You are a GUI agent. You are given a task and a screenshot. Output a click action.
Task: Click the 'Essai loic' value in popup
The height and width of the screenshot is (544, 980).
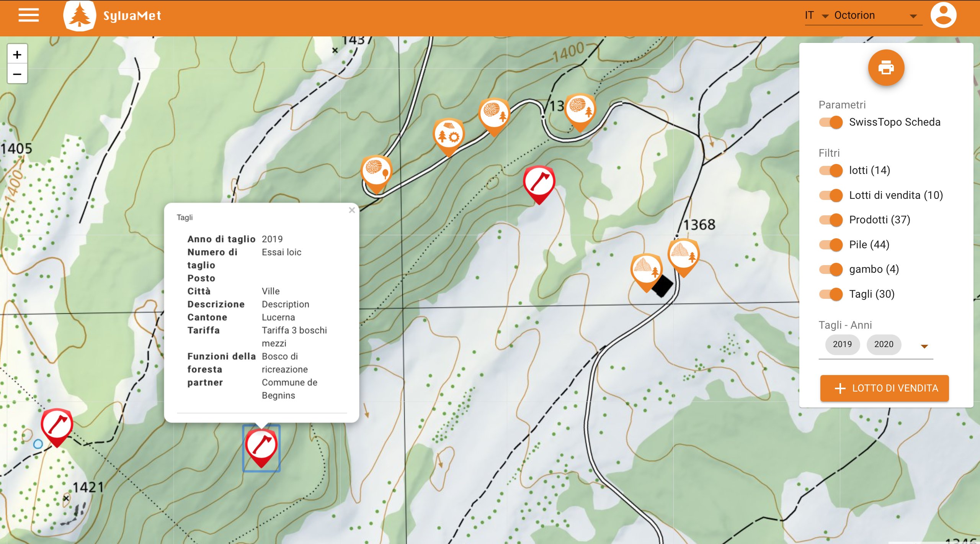pos(281,252)
